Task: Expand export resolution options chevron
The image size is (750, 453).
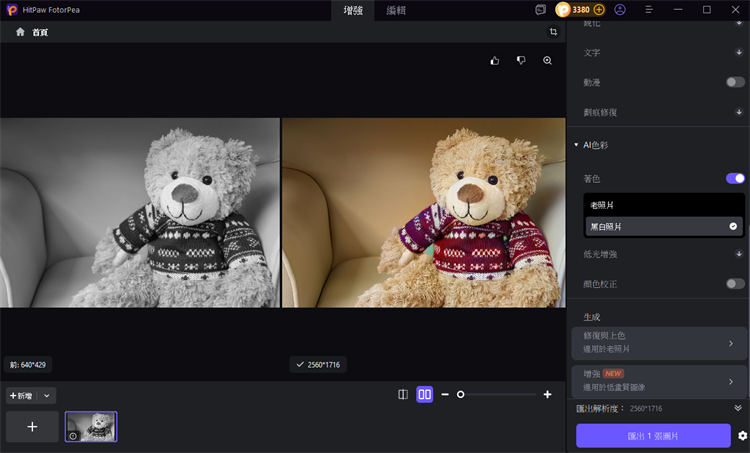Action: pos(738,408)
